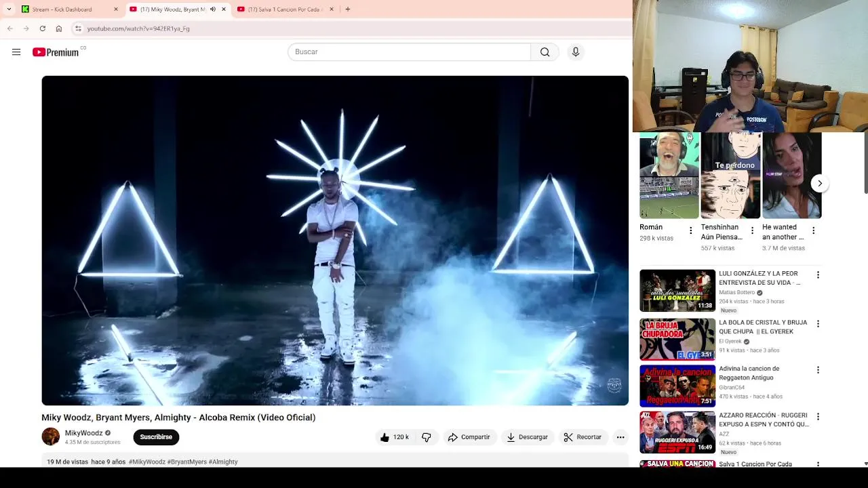Image resolution: width=868 pixels, height=488 pixels.
Task: Open Adivina la cancion de Reggaeton title
Action: point(749,373)
